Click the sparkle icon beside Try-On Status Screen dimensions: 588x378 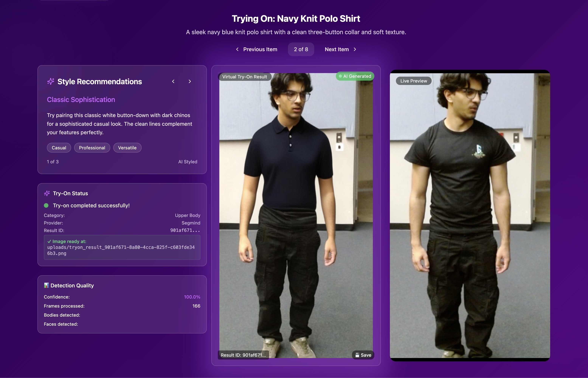pos(47,193)
